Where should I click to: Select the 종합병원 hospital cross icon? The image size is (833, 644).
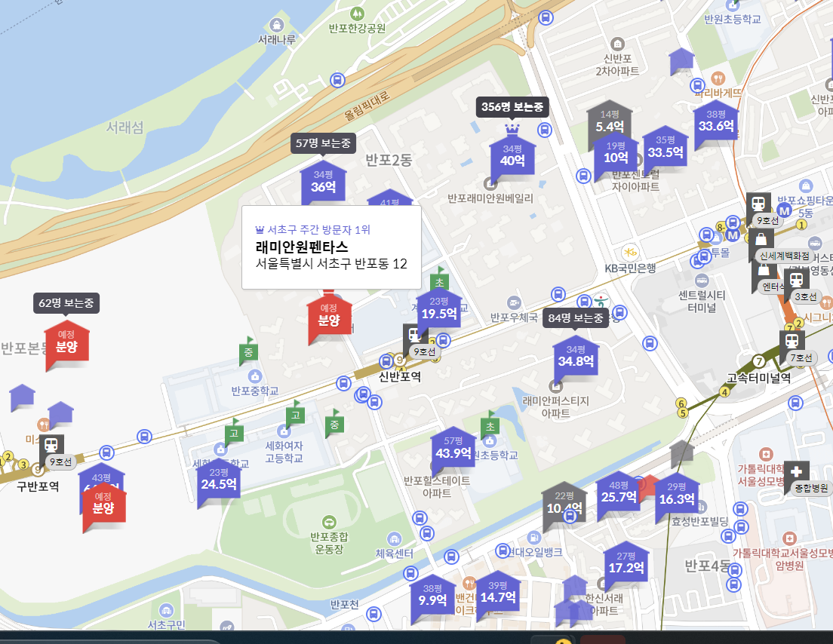pyautogui.click(x=796, y=472)
